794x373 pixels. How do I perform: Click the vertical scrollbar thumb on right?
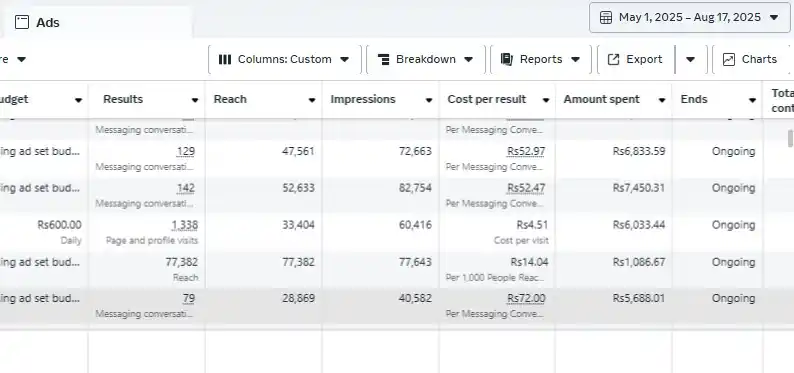tap(790, 138)
